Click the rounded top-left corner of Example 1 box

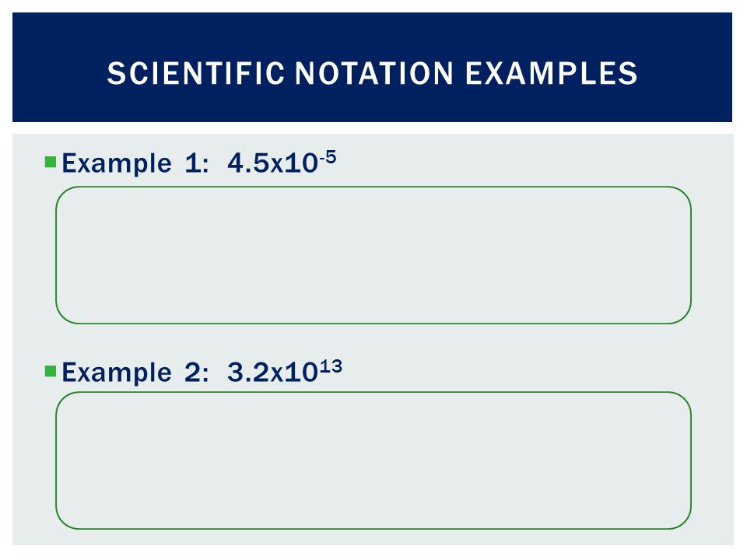click(x=64, y=194)
